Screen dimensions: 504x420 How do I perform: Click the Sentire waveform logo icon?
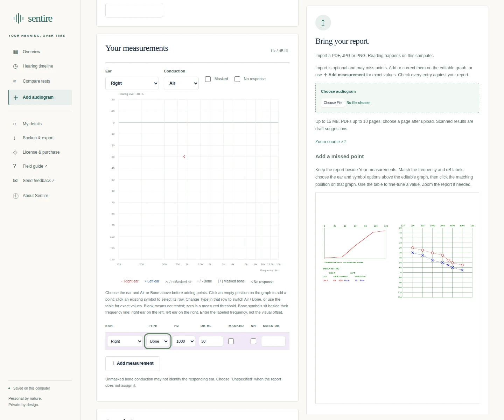(19, 18)
